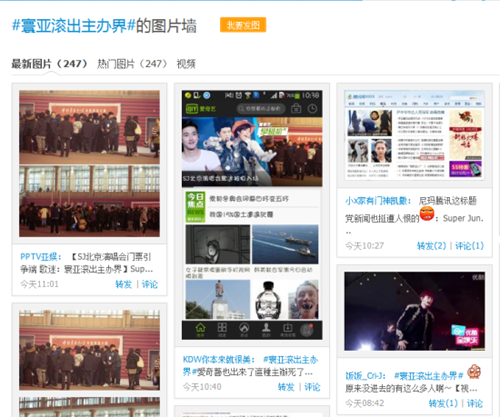500x417 pixels.
Task: Open the iQiyi phone screenshot thumbnail
Action: pos(252,215)
